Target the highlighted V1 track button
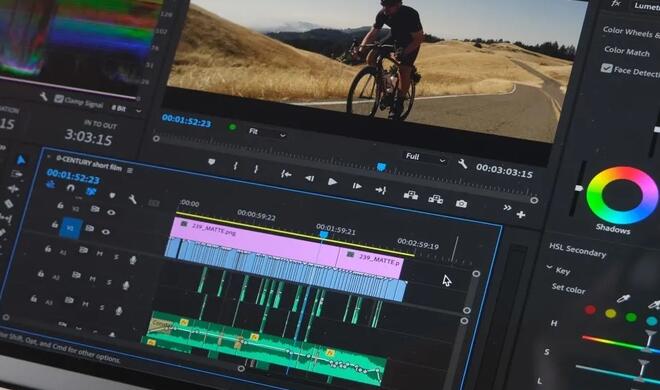660x390 pixels. tap(71, 228)
